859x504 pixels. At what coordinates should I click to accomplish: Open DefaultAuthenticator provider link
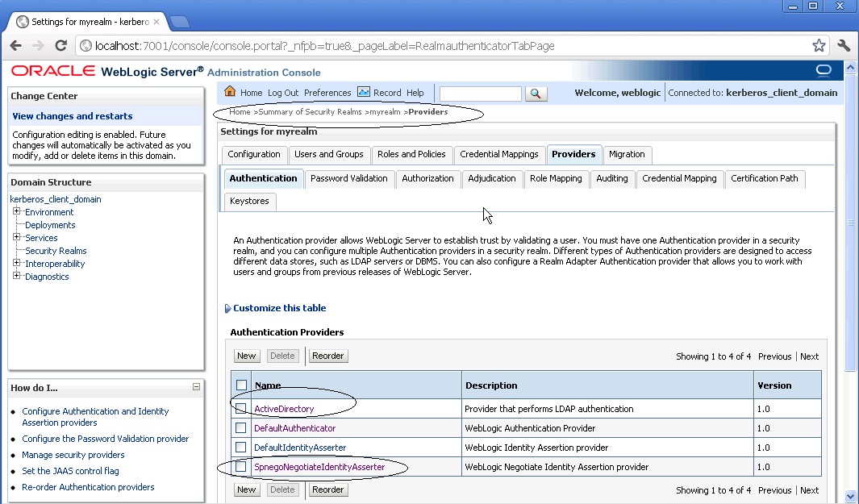[x=294, y=428]
